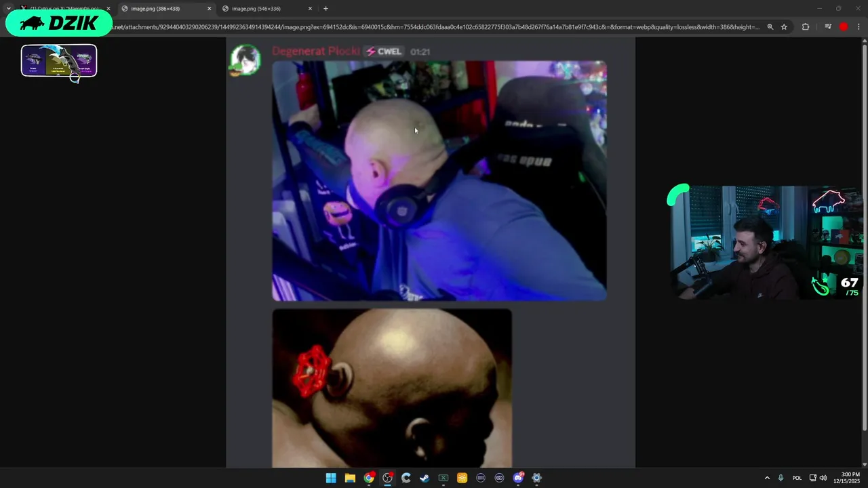Open the volume speaker tray icon
Viewport: 868px width, 488px height.
pos(823,478)
